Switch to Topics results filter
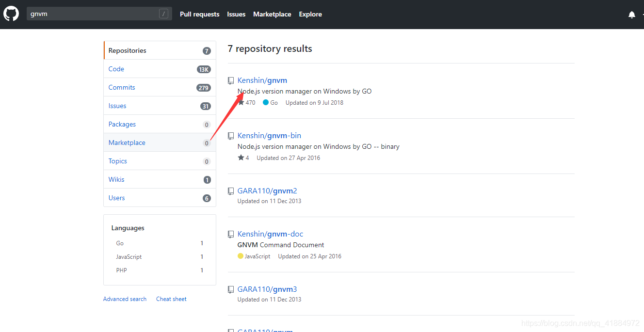644x332 pixels. pyautogui.click(x=160, y=161)
